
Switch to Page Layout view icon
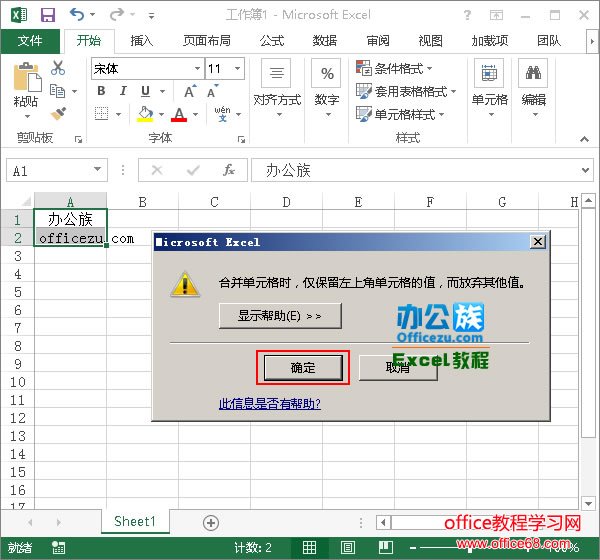(347, 548)
